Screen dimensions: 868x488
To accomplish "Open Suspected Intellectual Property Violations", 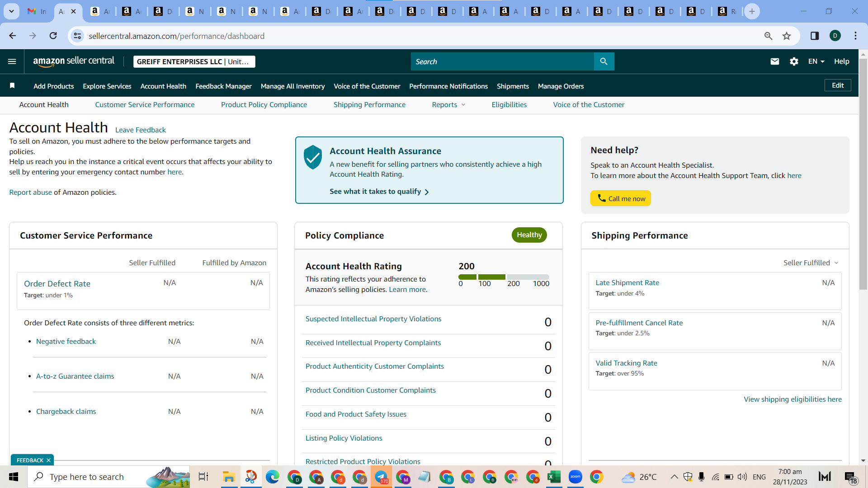I will [x=373, y=319].
